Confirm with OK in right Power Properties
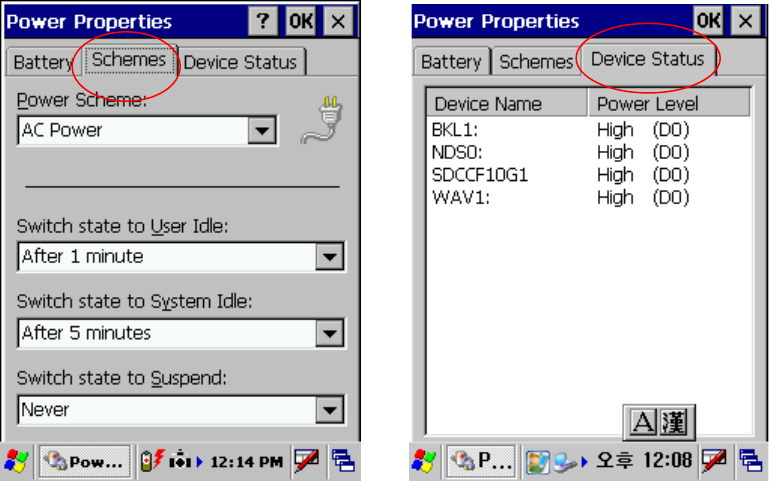The image size is (770, 481). [x=709, y=21]
